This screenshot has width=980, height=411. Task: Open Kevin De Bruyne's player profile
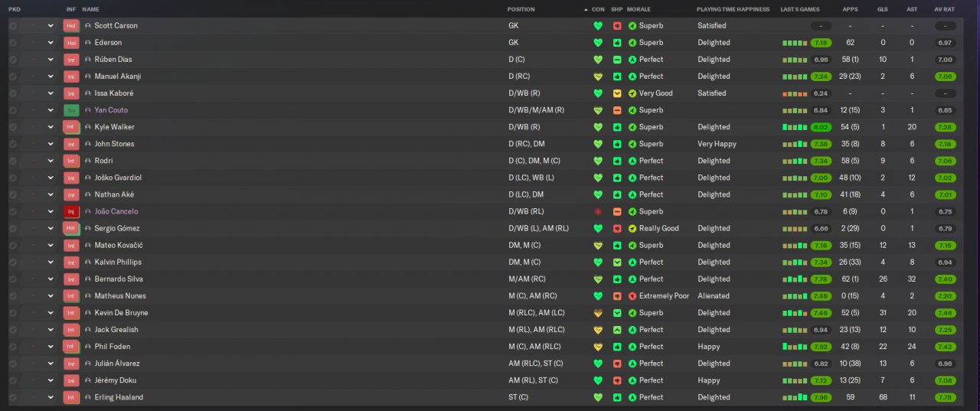click(121, 313)
